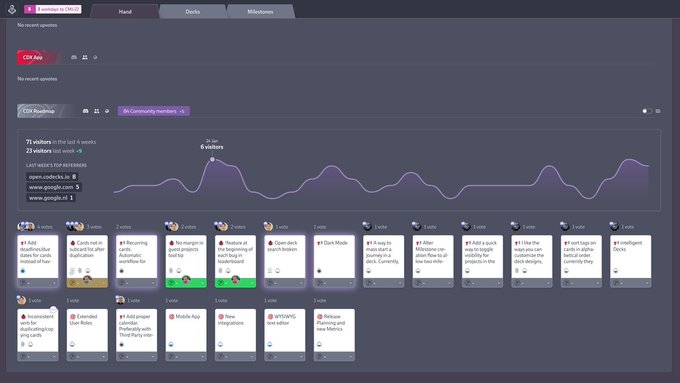680x383 pixels.
Task: Click the pin icon on the workdays countdown badge
Action: [29, 9]
